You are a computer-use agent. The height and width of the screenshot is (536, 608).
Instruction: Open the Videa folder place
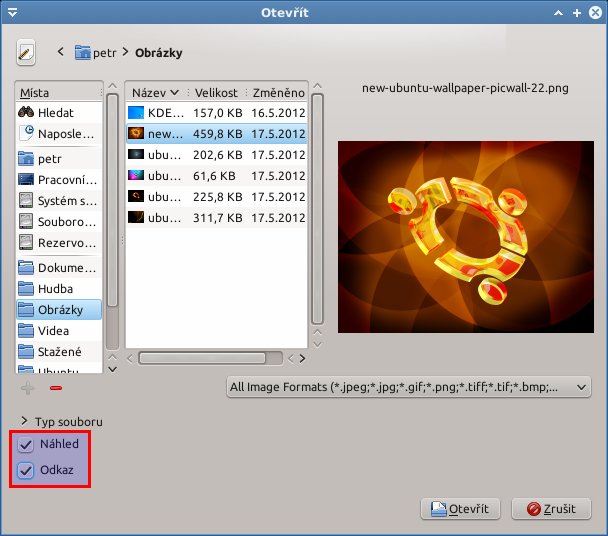pos(59,330)
